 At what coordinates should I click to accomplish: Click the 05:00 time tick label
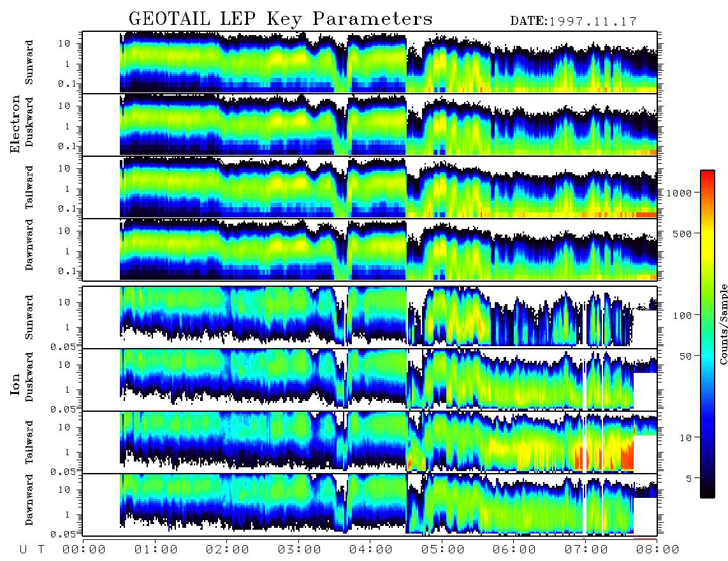[x=442, y=550]
